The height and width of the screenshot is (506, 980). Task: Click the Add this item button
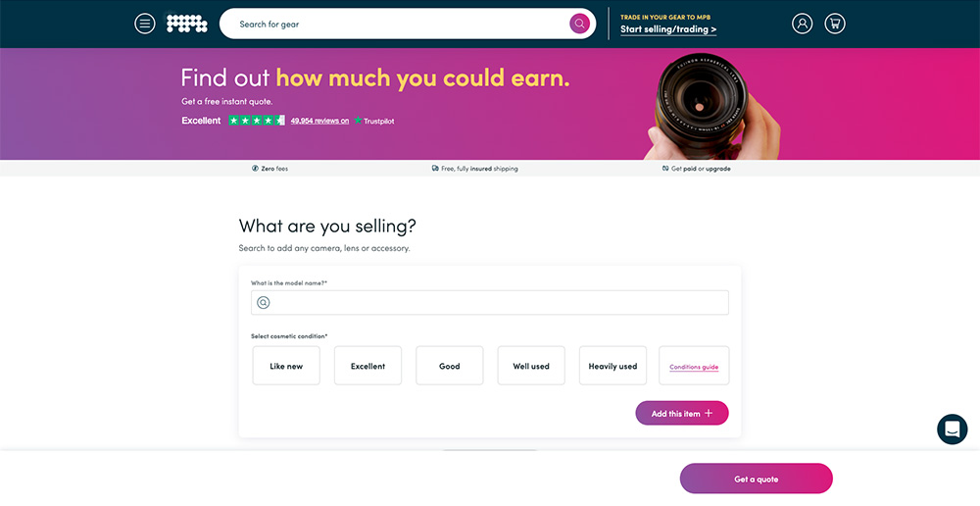pos(682,414)
